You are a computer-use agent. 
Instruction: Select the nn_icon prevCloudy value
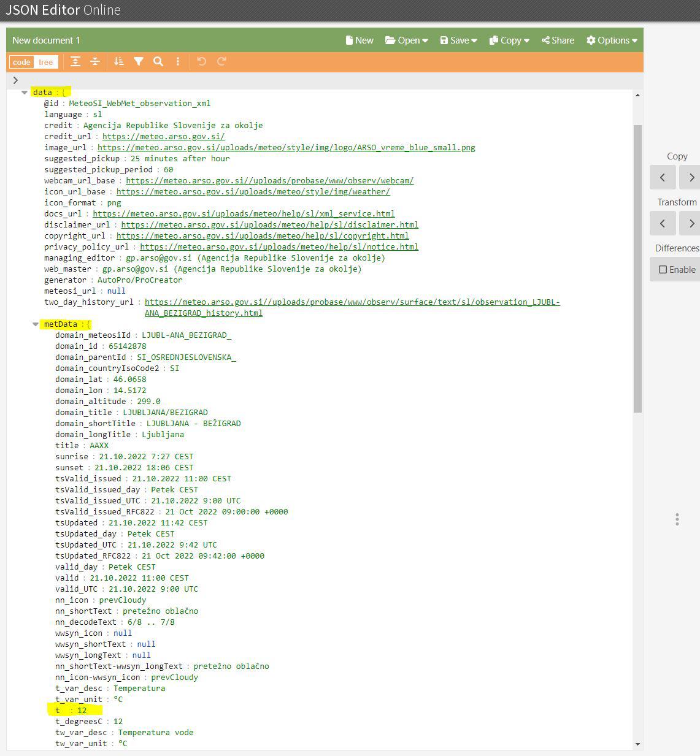[122, 600]
